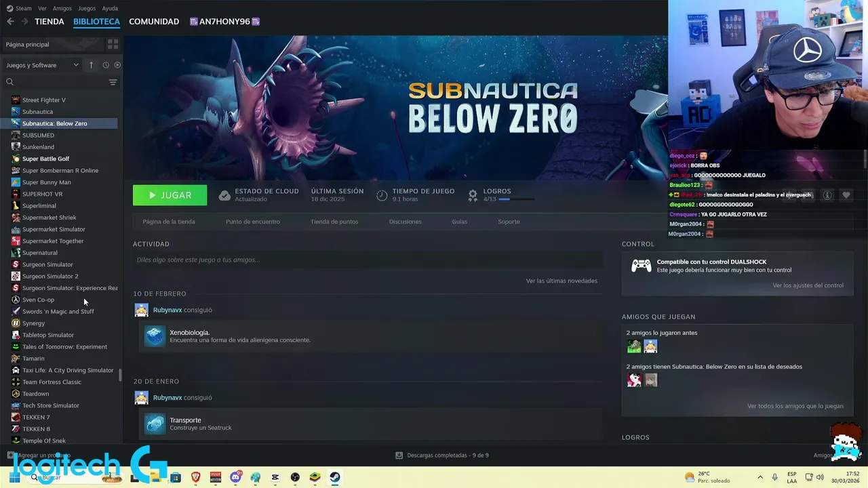Viewport: 868px width, 488px height.
Task: Open the Tienda de puntos tab
Action: click(x=334, y=222)
